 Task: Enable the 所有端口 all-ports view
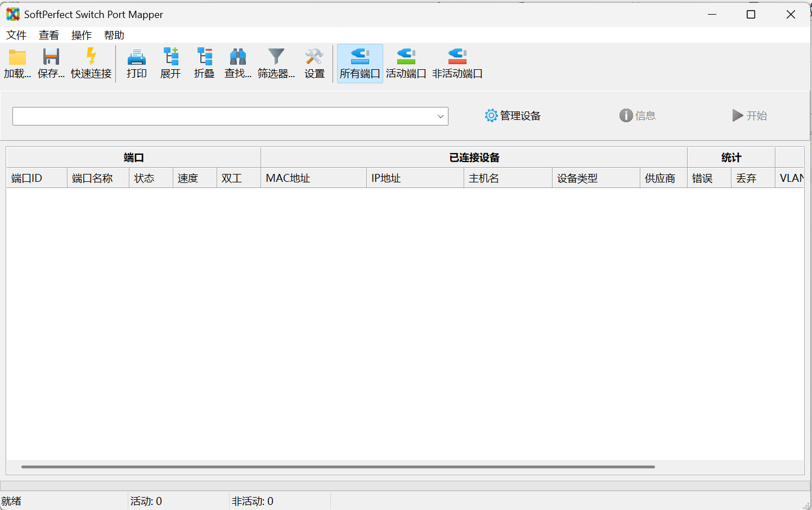(360, 63)
